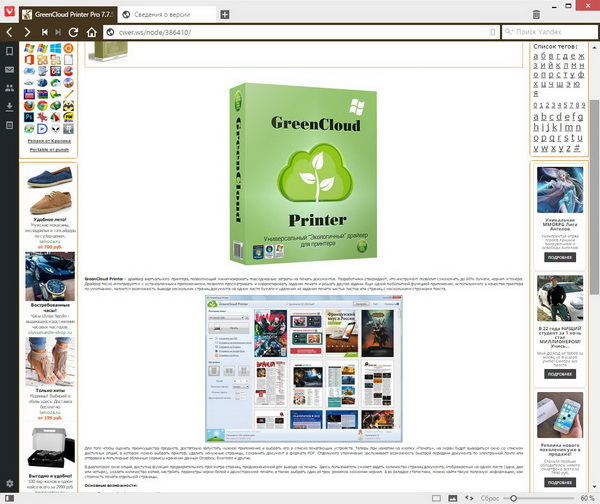Open the closed tabs trash can
Screen dimensions: 600x504
[536, 15]
